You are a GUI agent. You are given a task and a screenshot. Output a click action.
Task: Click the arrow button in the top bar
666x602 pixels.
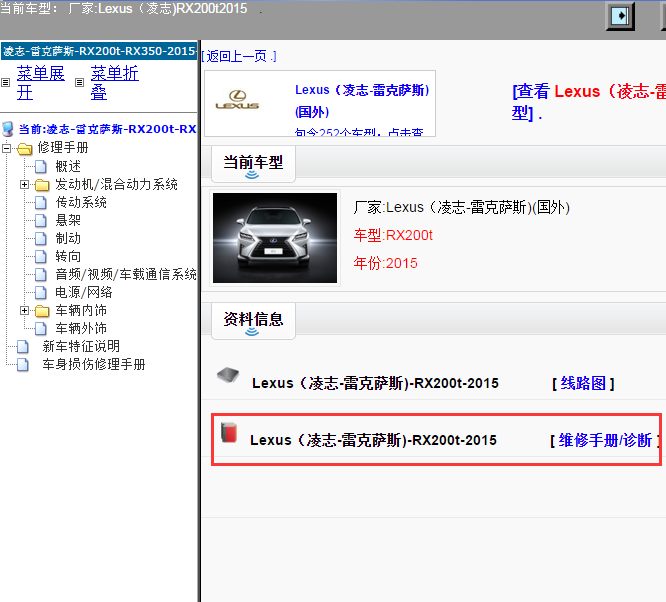click(x=620, y=16)
